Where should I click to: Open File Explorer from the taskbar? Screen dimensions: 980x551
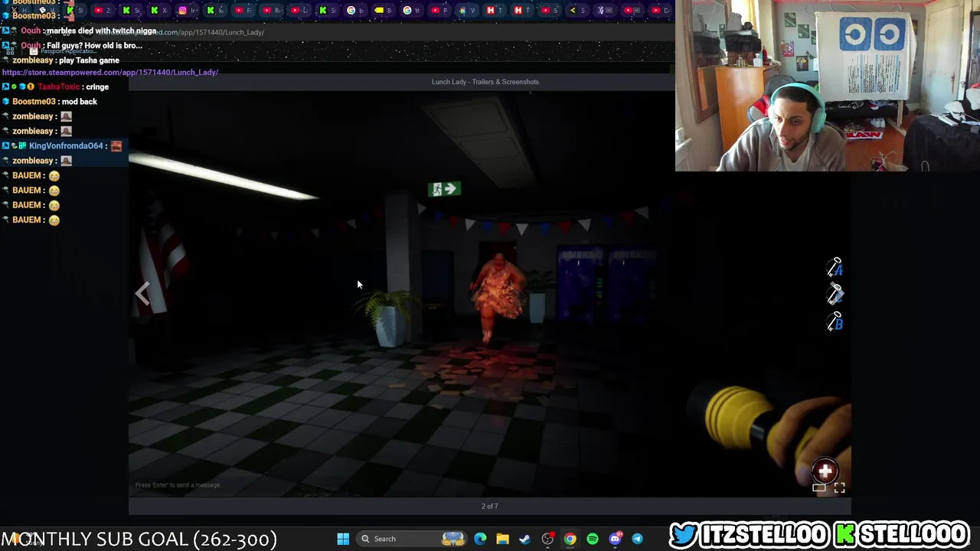point(502,539)
